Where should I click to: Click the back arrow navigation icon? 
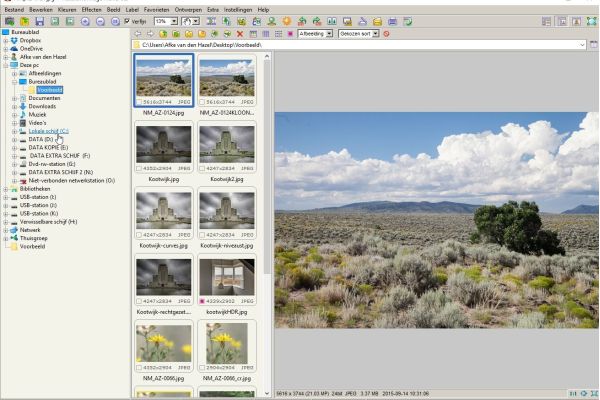pyautogui.click(x=137, y=33)
